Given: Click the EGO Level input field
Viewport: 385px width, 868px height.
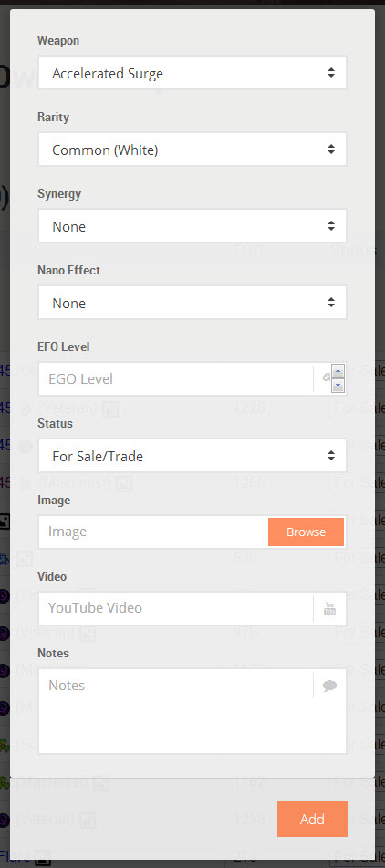Looking at the screenshot, I should point(175,379).
